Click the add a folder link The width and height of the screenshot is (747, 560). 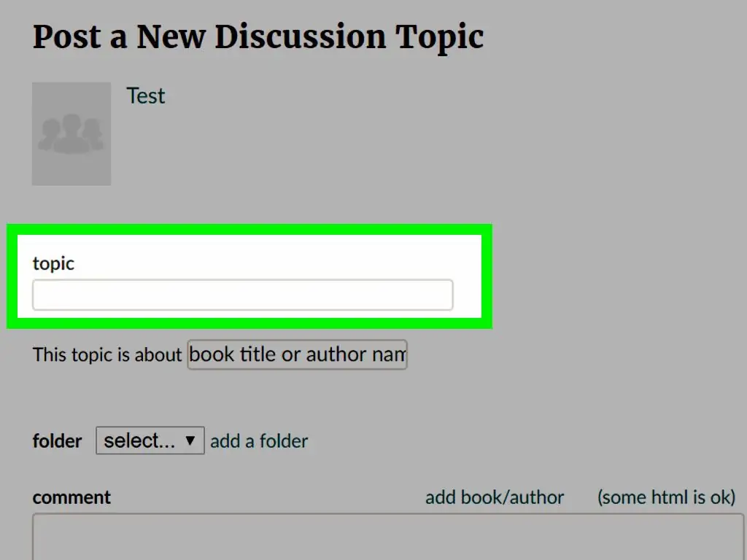(x=259, y=441)
